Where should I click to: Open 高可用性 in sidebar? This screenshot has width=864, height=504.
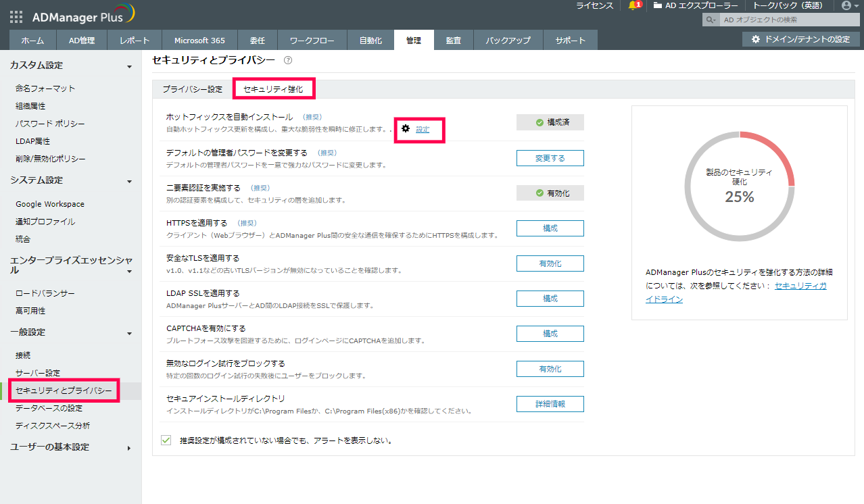[x=30, y=311]
